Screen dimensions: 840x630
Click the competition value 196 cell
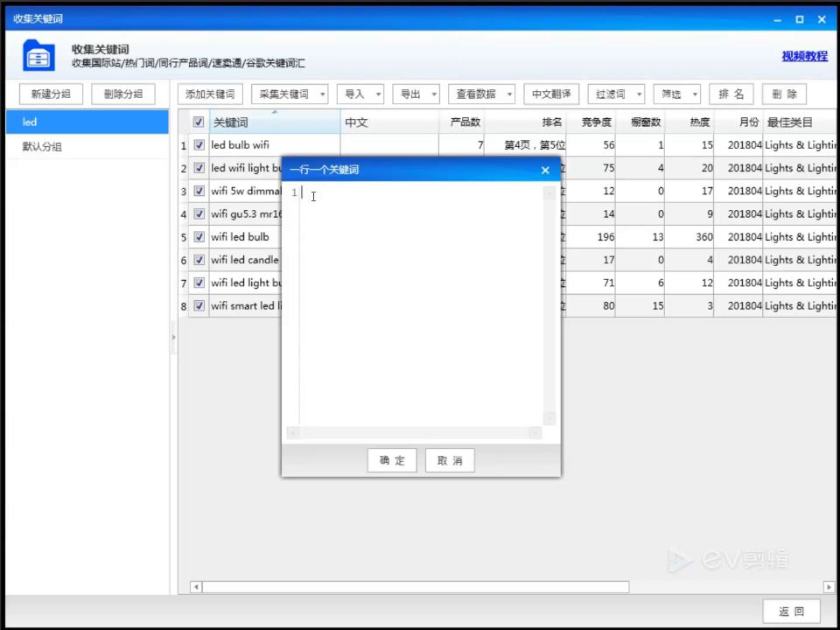coord(591,237)
